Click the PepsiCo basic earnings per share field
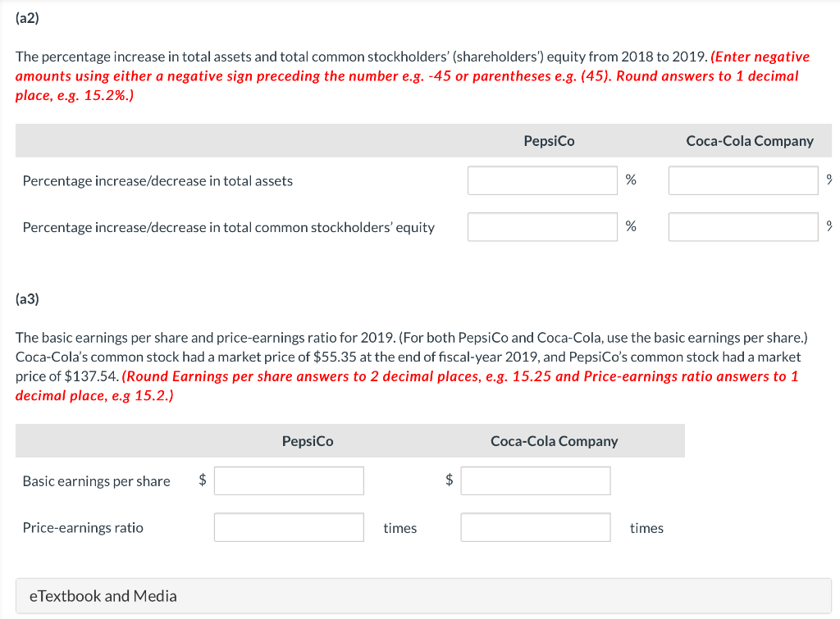The width and height of the screenshot is (840, 619). 288,480
